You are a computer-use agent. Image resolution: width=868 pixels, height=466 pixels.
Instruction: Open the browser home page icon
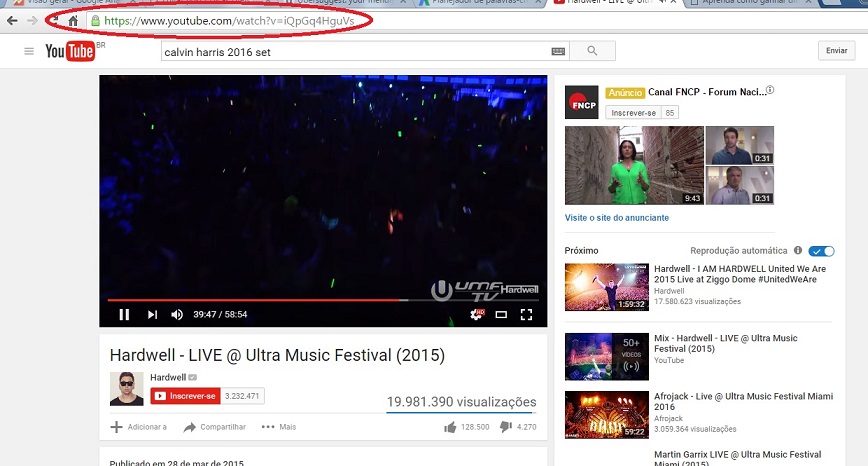tap(73, 21)
